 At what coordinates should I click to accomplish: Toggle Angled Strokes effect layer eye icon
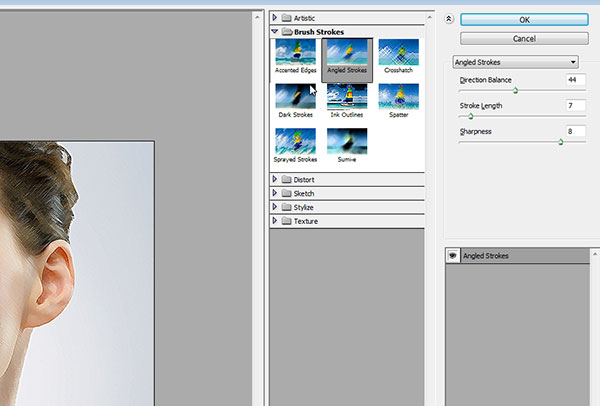pos(453,256)
